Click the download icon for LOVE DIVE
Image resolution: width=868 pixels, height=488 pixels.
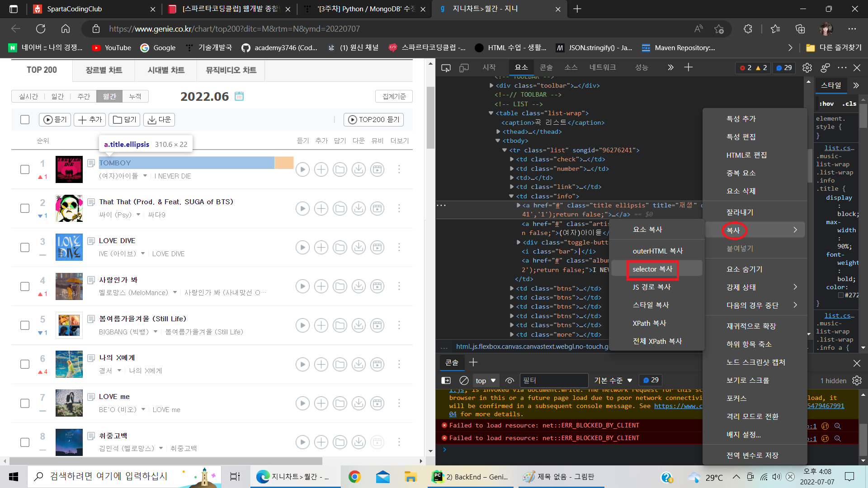click(359, 247)
